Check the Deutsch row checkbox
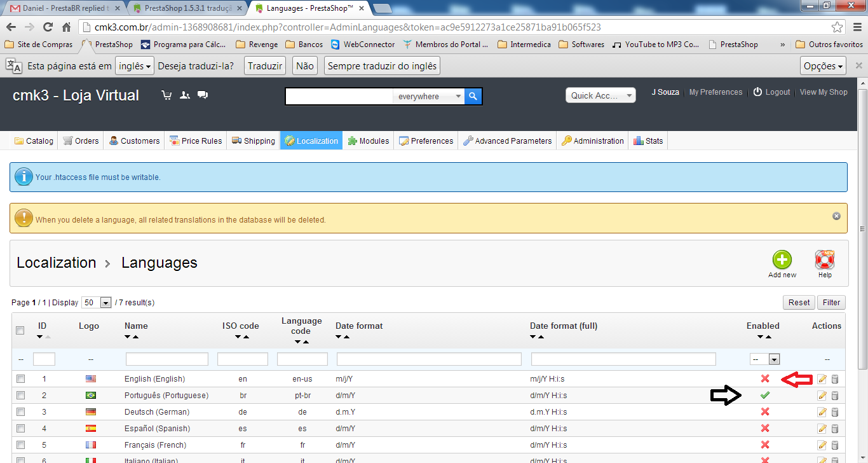868x463 pixels. (20, 412)
